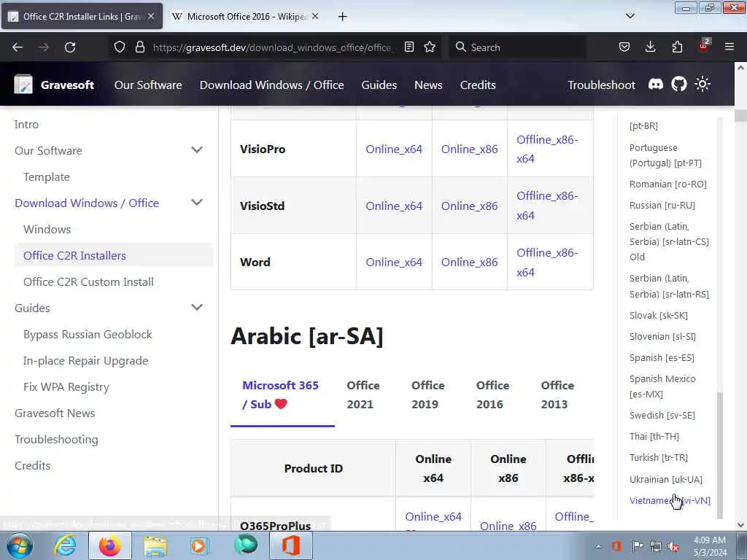Open Windows Media Player taskbar icon
Screen dimensions: 747x560
tap(200, 545)
